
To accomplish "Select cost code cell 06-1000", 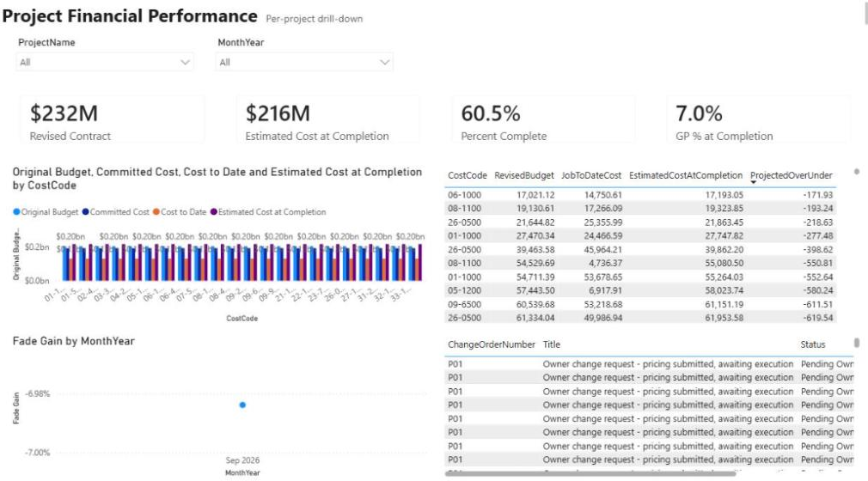I will click(464, 195).
